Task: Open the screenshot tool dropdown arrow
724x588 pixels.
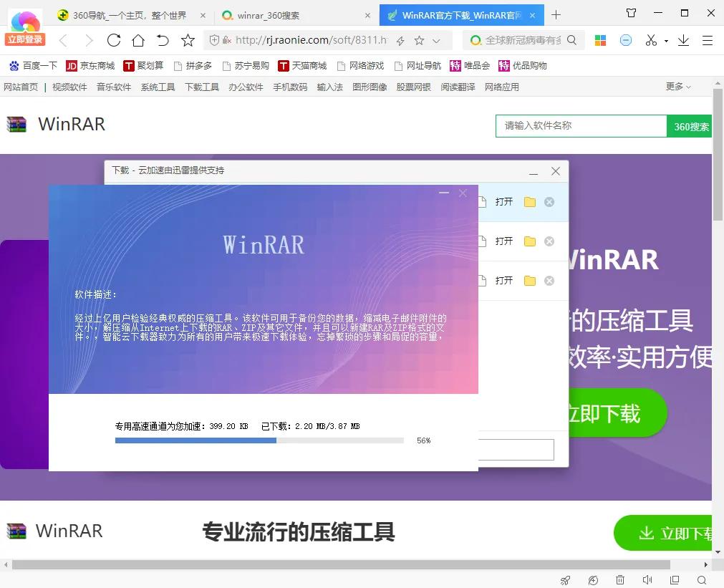Action: click(x=665, y=41)
